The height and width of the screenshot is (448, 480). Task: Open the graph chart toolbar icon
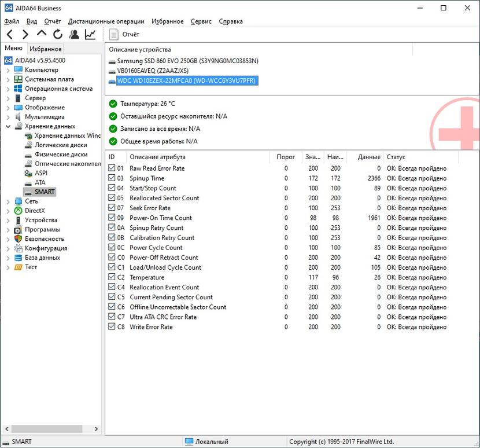[90, 34]
